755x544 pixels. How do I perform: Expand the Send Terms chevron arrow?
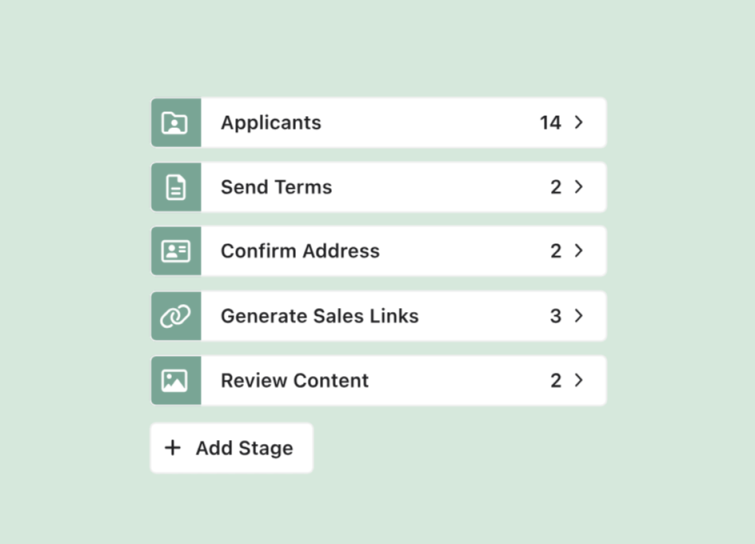579,187
